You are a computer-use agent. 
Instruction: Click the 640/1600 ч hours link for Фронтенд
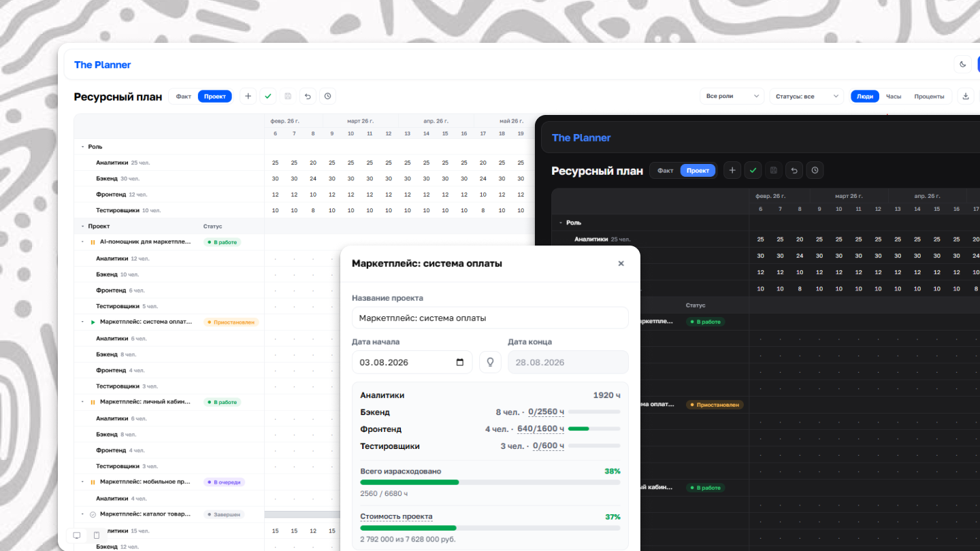[x=540, y=429]
